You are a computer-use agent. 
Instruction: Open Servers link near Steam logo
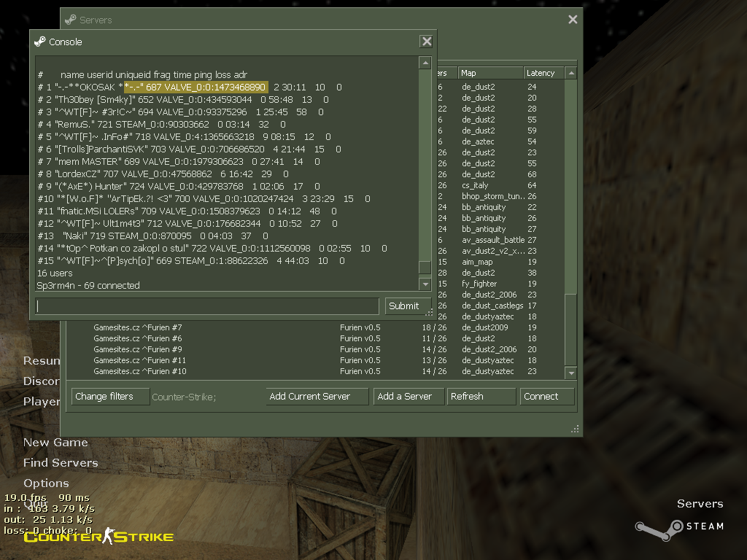coord(700,504)
